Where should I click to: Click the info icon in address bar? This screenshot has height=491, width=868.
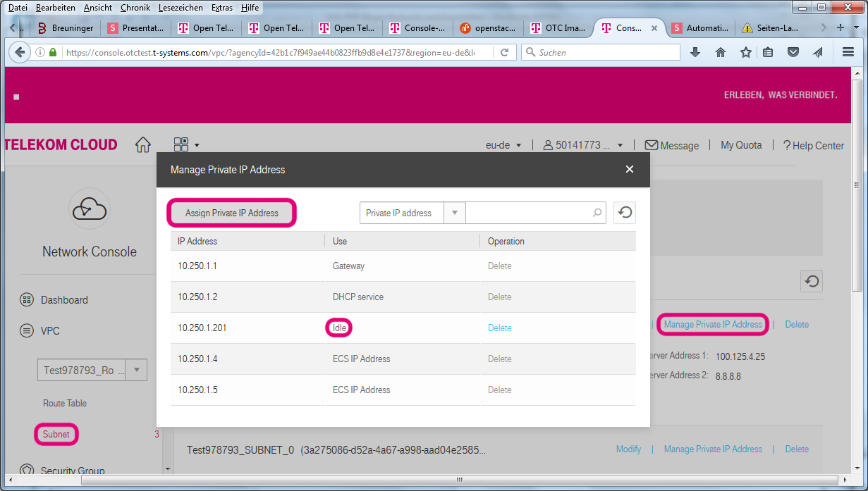click(x=39, y=52)
